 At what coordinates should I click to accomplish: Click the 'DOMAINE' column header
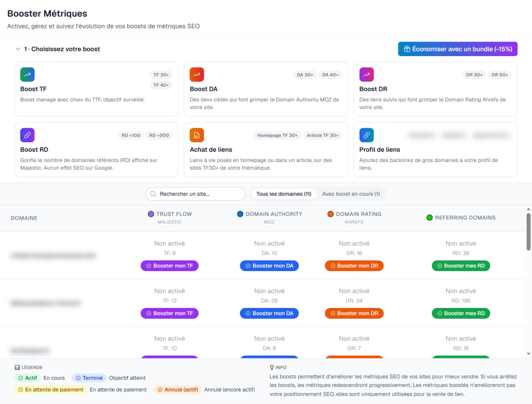(x=24, y=218)
